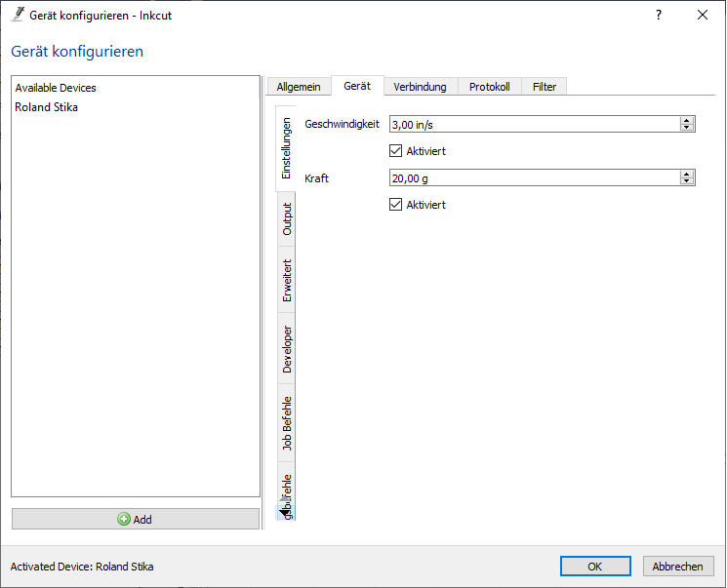Viewport: 727px width, 588px height.
Task: Show the vertical Erweitert tab
Action: tap(287, 281)
